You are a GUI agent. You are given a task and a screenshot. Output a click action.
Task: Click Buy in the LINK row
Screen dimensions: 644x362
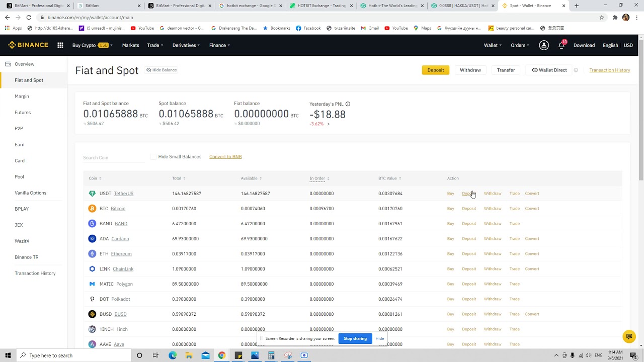coord(450,269)
